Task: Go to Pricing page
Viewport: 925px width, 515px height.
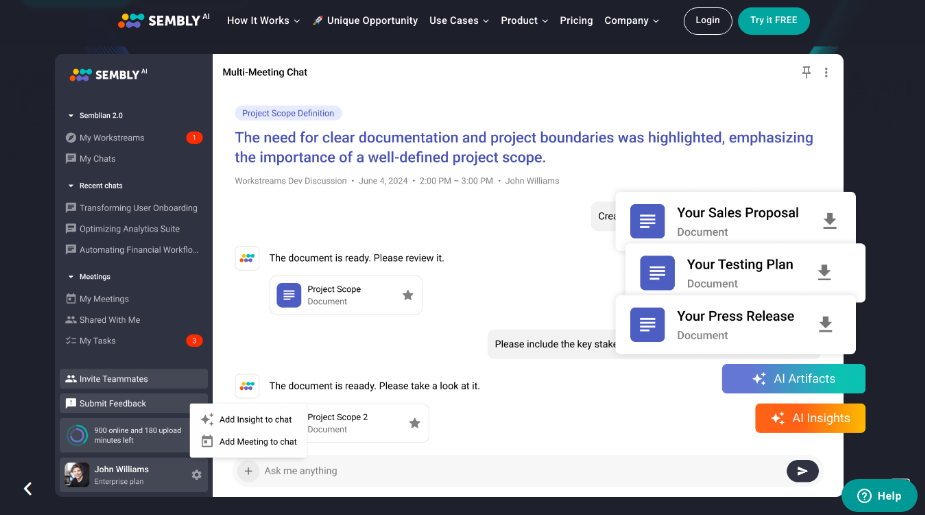Action: point(576,21)
